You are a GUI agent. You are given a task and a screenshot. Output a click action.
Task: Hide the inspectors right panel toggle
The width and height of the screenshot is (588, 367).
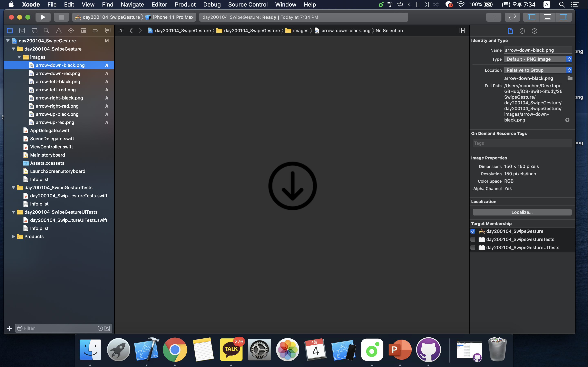[x=563, y=17]
